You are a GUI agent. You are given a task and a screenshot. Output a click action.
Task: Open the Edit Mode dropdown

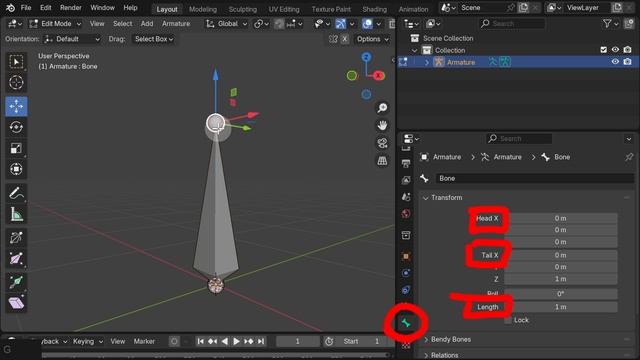point(55,24)
